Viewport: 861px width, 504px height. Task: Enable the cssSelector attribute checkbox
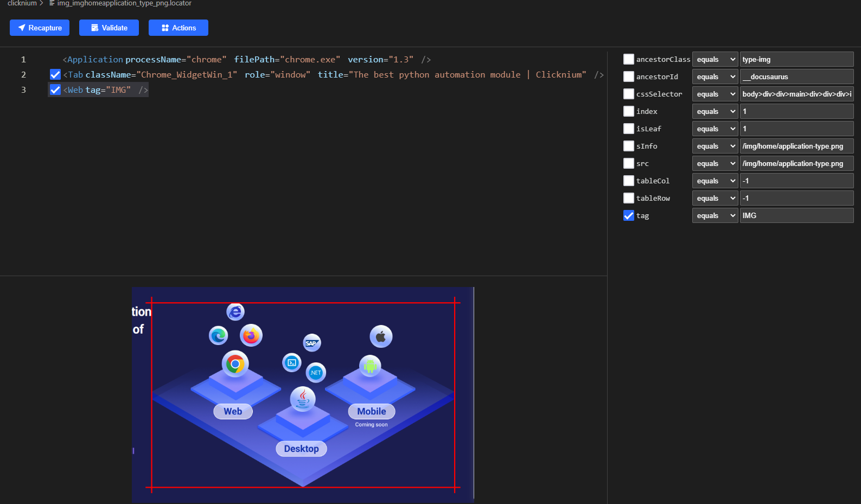(x=629, y=94)
